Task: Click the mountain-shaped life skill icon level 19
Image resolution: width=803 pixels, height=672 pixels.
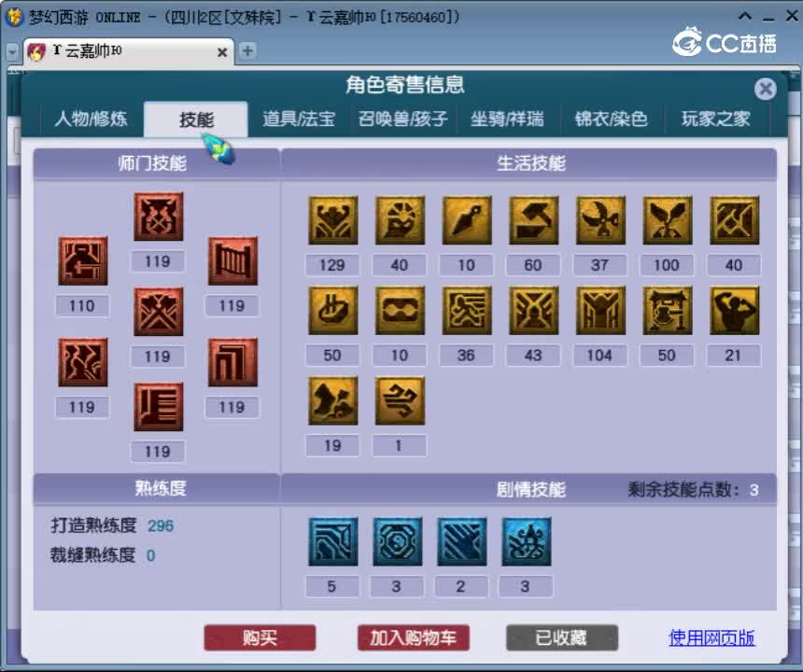Action: [333, 400]
